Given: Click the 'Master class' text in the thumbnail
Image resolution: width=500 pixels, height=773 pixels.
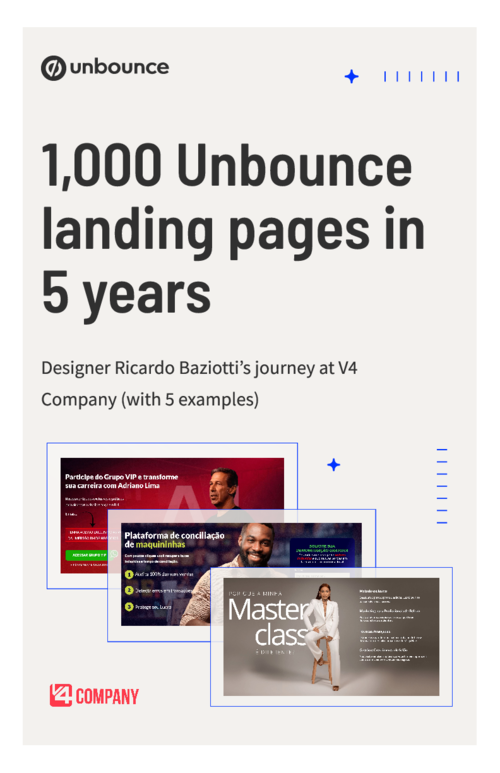Looking at the screenshot, I should point(269,622).
